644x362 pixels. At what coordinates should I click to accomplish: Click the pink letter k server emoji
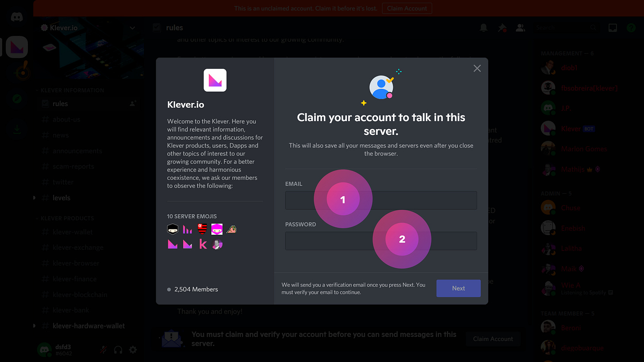[203, 244]
